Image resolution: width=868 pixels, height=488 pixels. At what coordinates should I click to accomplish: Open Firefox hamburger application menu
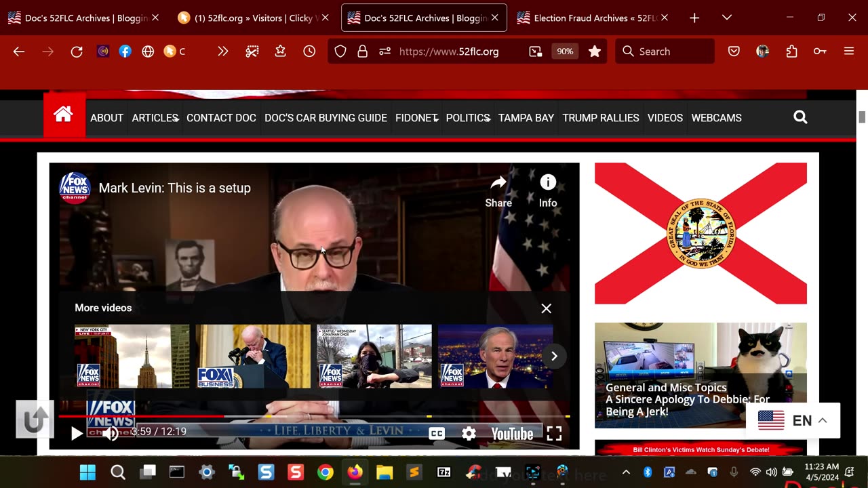point(849,52)
